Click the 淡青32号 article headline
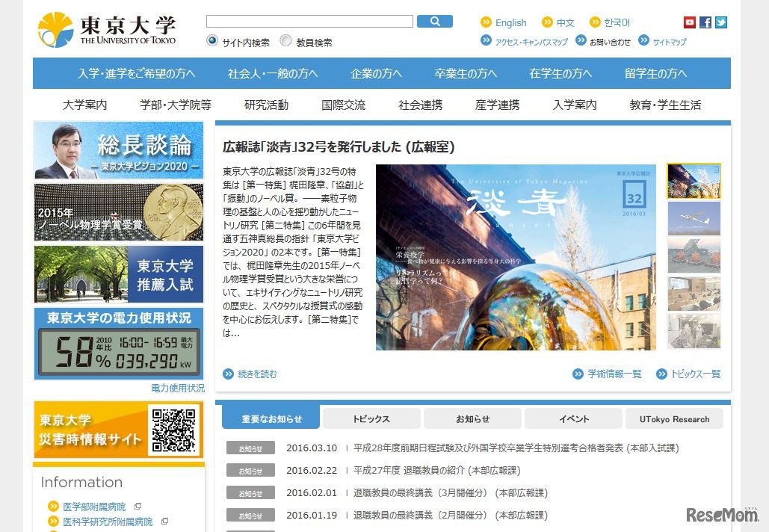The width and height of the screenshot is (769, 532). point(339,147)
